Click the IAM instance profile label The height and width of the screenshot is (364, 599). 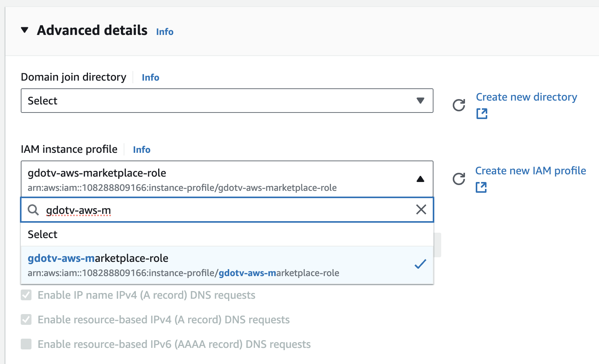(69, 149)
